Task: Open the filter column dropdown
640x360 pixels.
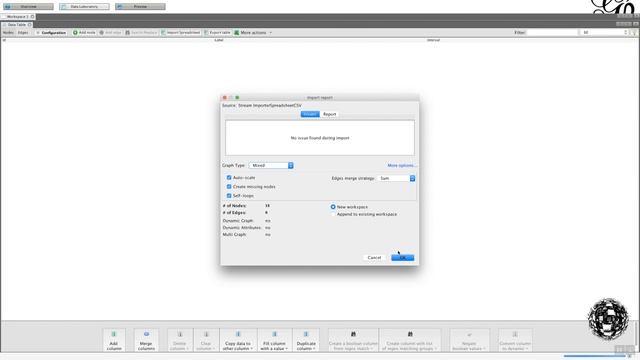Action: coord(605,33)
